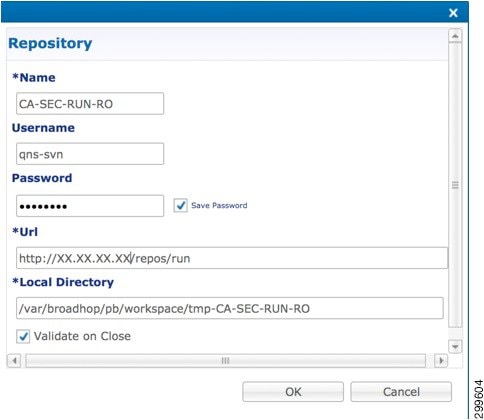Uncheck Validate on Close

23,336
